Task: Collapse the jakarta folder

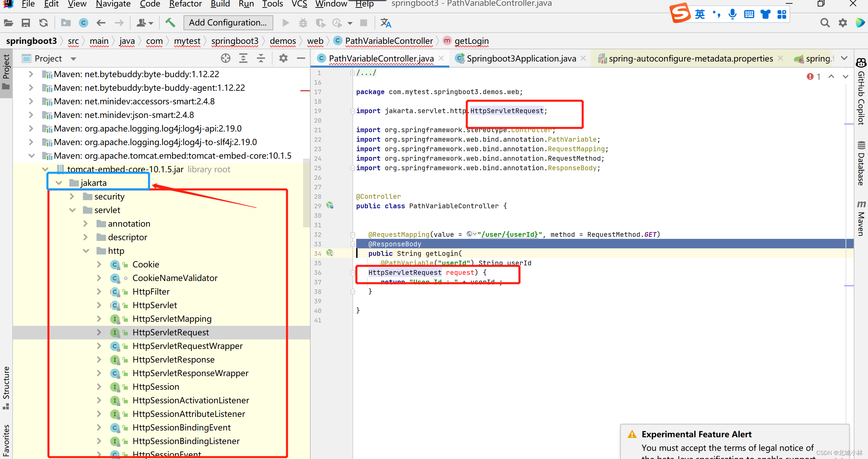Action: click(x=59, y=183)
